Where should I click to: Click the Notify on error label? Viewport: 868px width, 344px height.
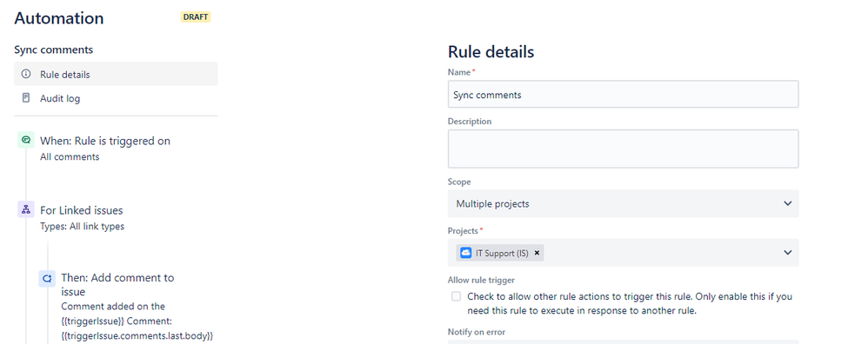click(476, 332)
